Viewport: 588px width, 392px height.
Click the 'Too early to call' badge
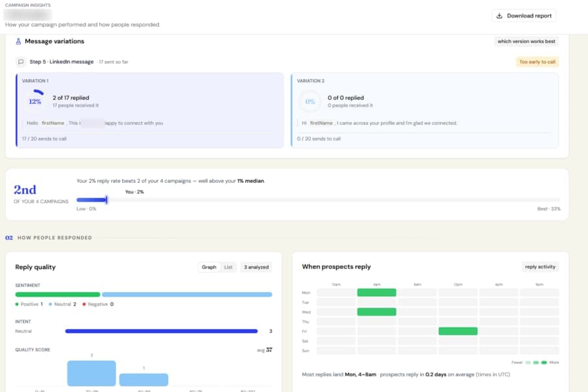537,62
